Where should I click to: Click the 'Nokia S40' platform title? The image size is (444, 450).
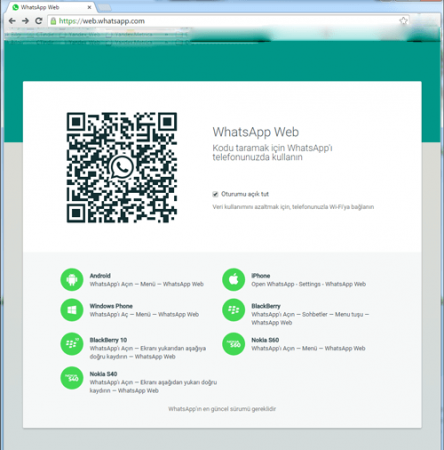coord(103,374)
